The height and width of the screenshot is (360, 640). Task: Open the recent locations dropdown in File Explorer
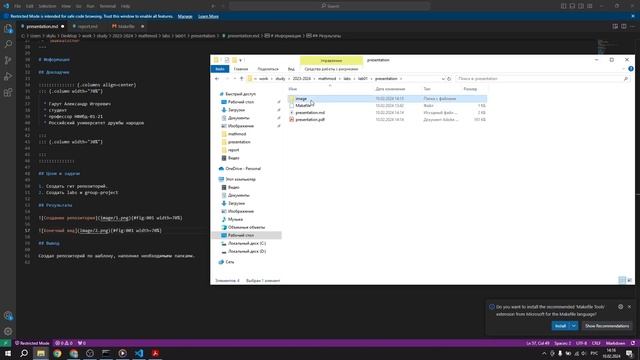pos(235,78)
